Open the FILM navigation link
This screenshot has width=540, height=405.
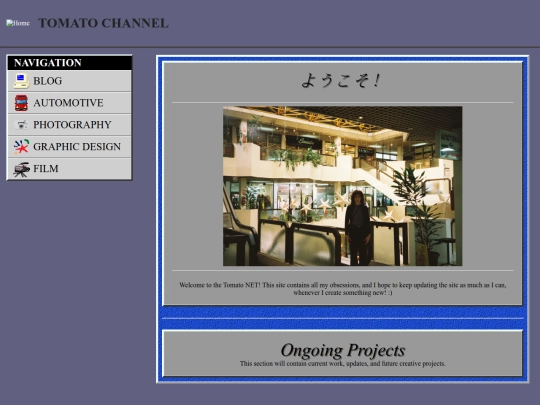point(46,168)
